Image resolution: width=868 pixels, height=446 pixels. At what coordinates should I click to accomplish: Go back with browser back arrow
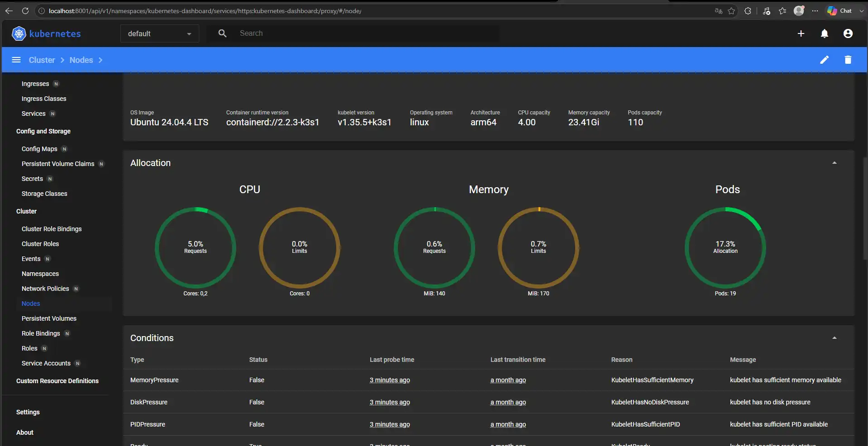pos(9,11)
